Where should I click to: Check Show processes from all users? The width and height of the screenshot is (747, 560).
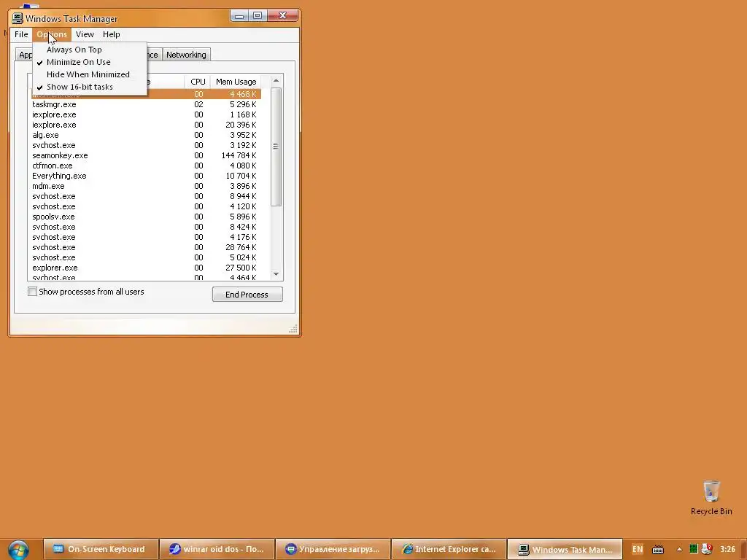32,292
